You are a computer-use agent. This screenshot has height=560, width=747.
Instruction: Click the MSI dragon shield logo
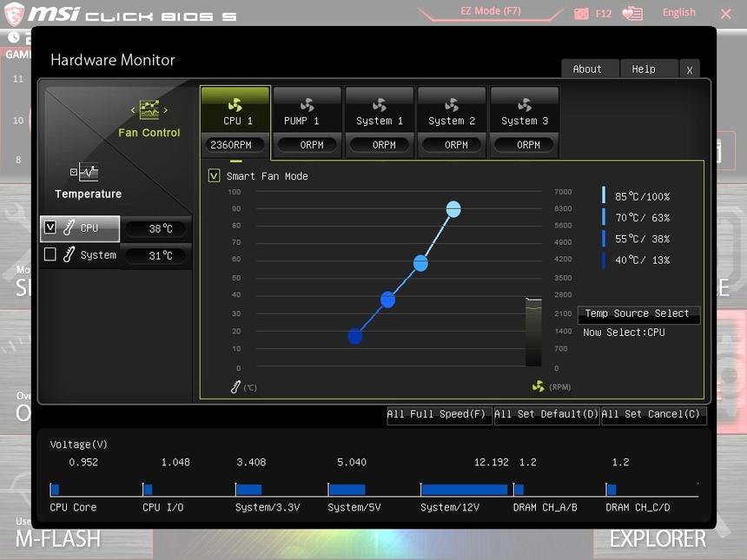[x=13, y=14]
